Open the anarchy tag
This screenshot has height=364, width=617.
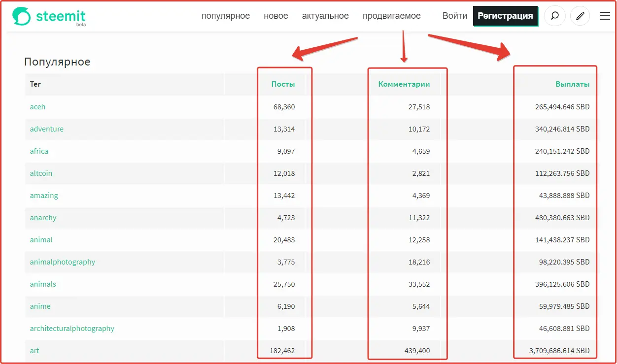point(43,217)
